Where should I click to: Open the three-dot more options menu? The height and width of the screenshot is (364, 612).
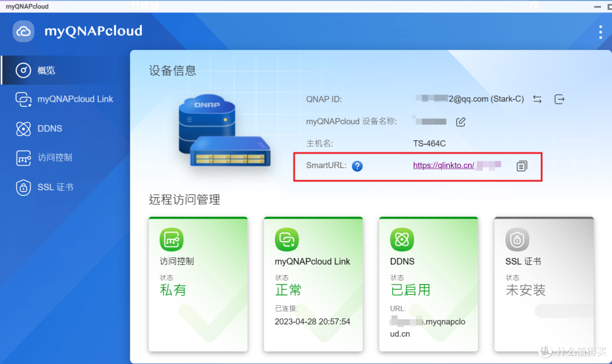600,32
